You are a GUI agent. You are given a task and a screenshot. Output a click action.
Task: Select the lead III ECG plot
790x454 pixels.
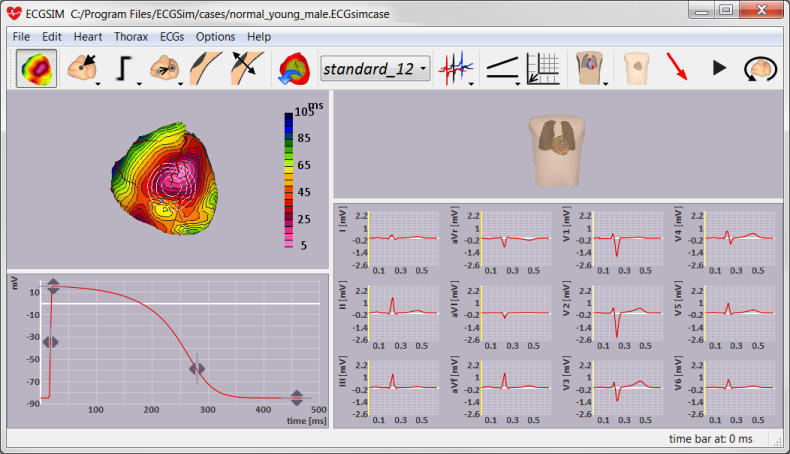(403, 387)
